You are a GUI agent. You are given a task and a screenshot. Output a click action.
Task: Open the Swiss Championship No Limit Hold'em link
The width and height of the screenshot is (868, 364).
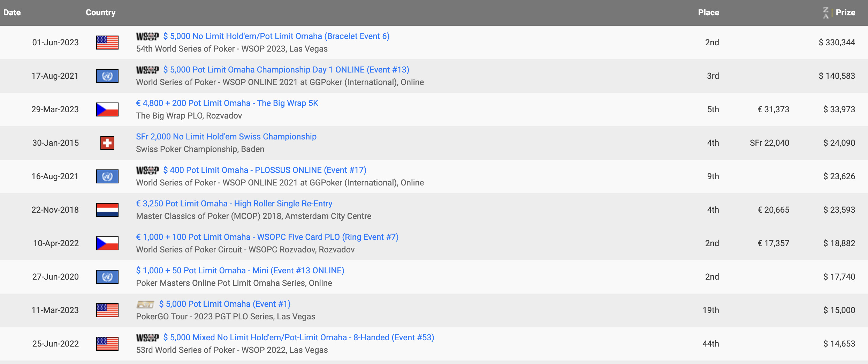point(226,137)
